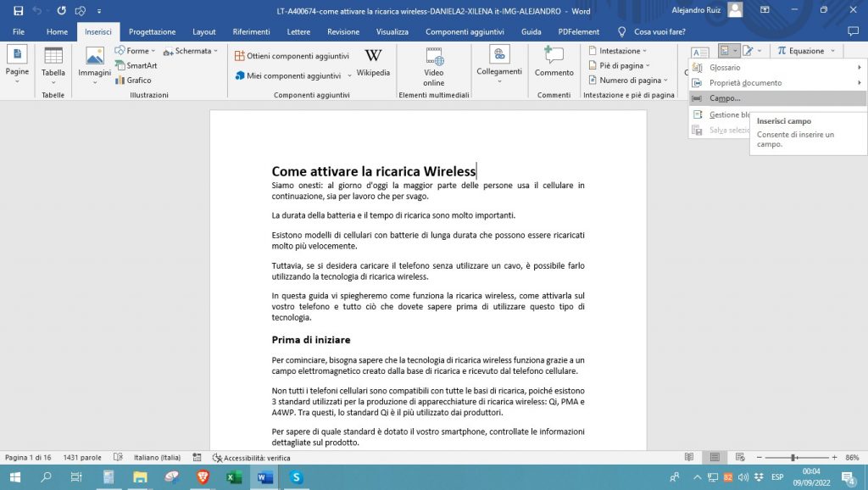Expand the Forme shapes dropdown
This screenshot has height=490, width=868.
point(136,51)
